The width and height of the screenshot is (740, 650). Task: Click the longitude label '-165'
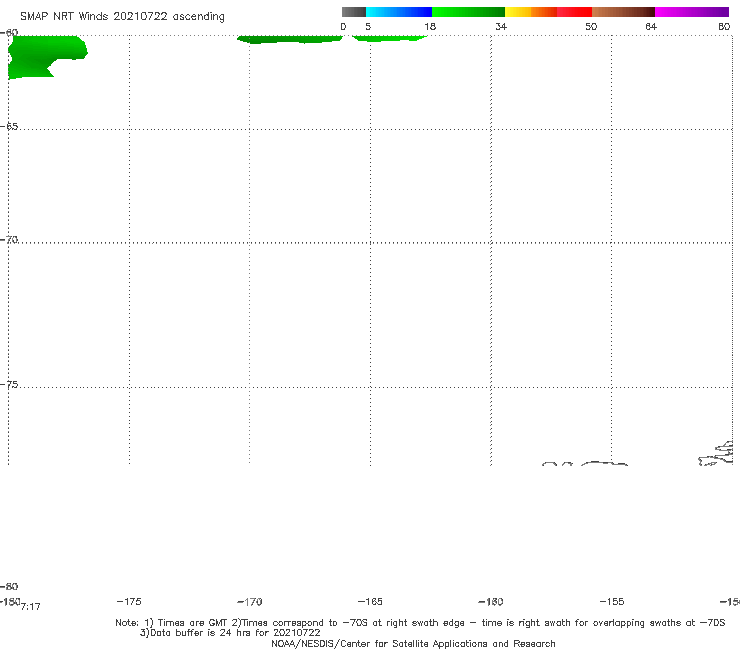pos(370,602)
